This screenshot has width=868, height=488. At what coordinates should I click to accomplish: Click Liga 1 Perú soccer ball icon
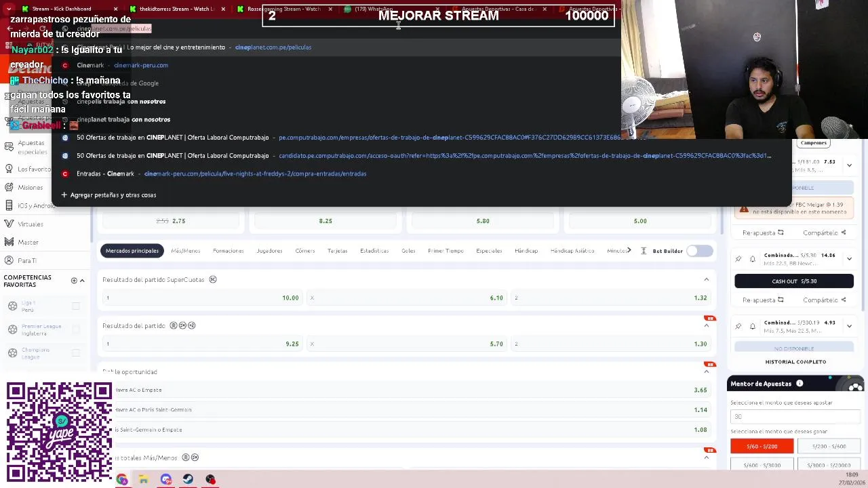click(12, 306)
